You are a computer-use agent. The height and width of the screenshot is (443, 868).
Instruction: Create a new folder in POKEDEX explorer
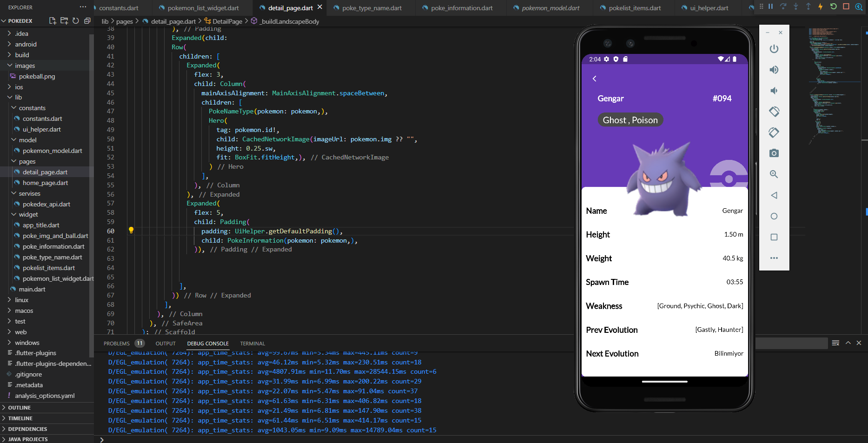(x=64, y=21)
